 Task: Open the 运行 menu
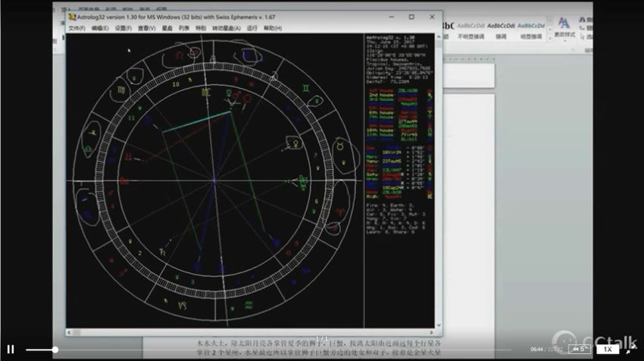[252, 28]
